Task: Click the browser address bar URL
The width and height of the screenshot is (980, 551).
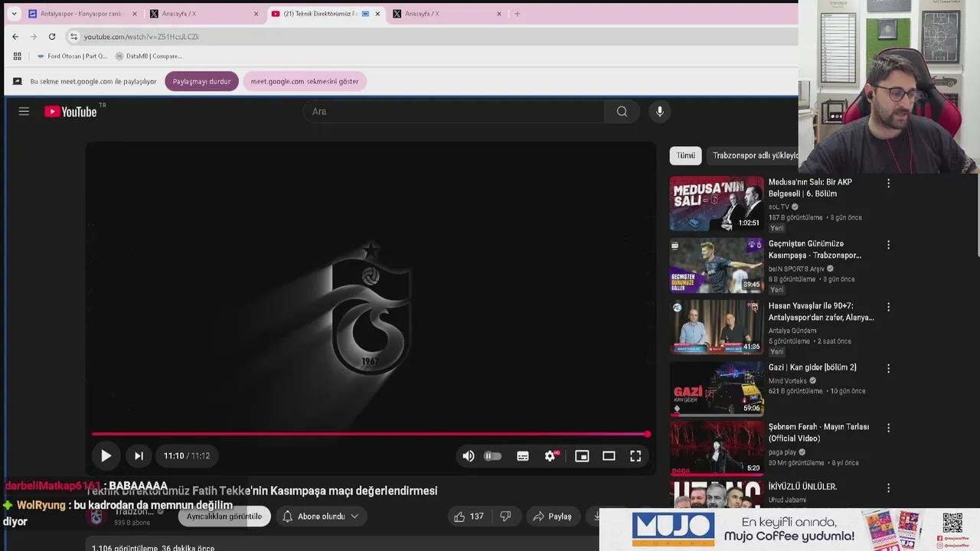Action: [141, 37]
